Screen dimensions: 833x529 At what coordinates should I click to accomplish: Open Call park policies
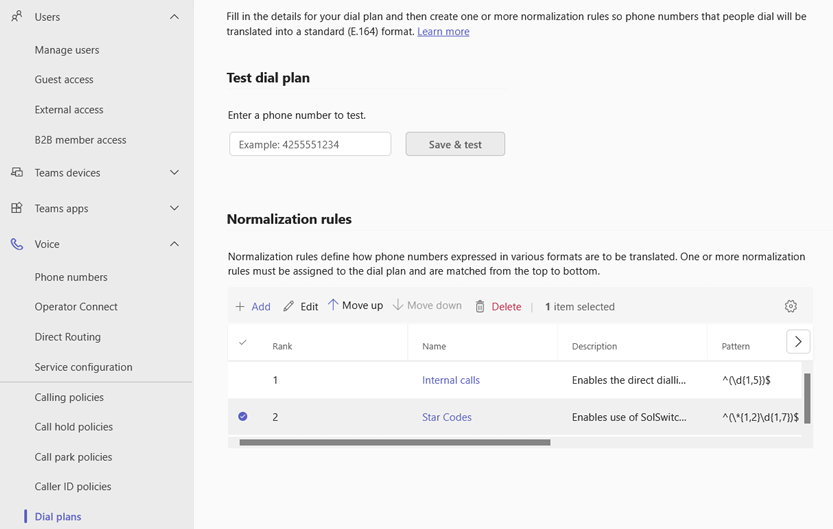pyautogui.click(x=73, y=457)
